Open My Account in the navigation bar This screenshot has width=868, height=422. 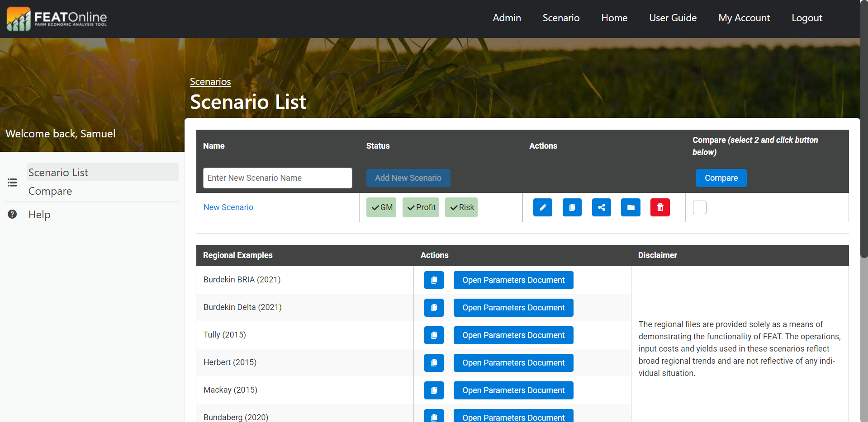click(x=744, y=18)
